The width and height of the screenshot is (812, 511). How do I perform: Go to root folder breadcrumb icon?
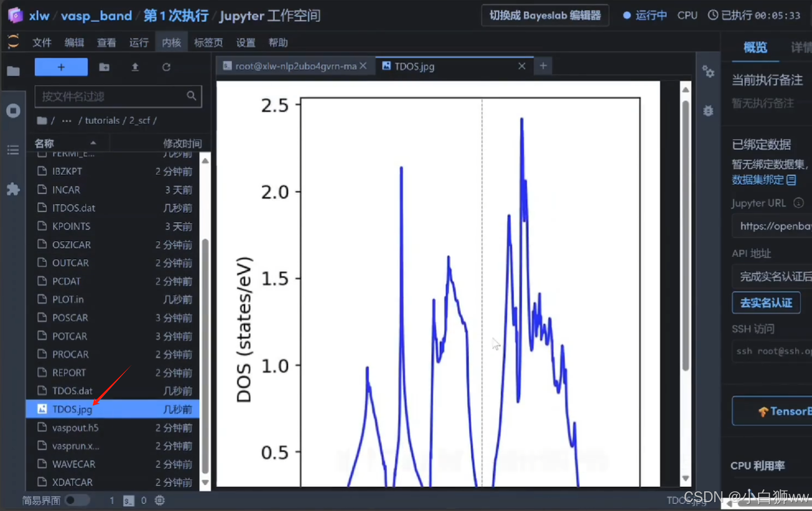point(42,120)
